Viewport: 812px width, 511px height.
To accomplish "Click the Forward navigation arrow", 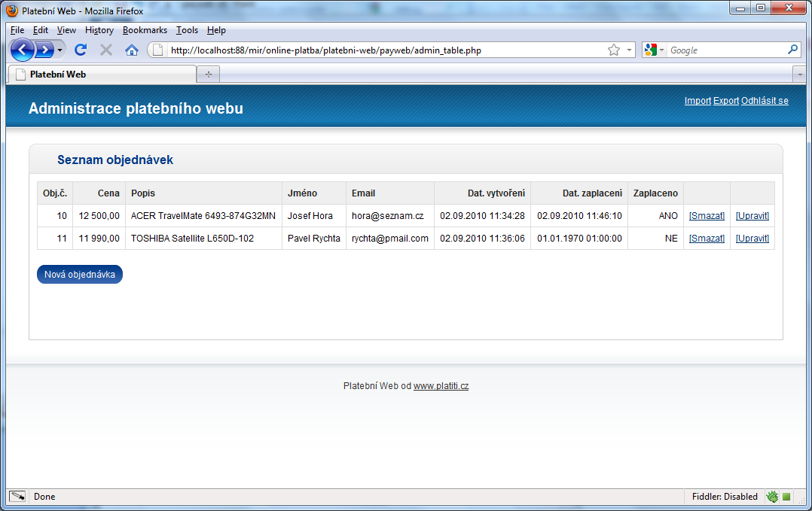I will click(44, 50).
